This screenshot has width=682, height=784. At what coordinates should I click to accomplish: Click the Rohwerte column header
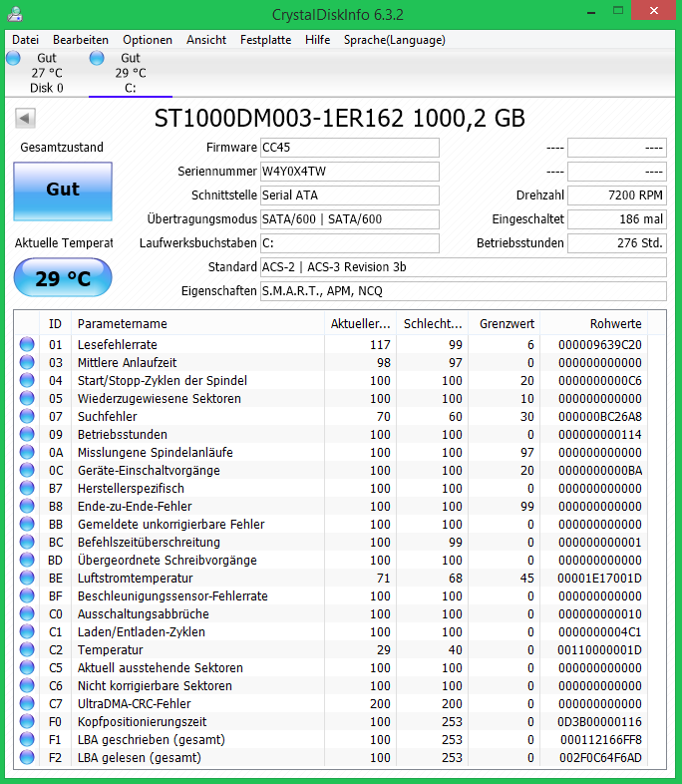[x=594, y=323]
